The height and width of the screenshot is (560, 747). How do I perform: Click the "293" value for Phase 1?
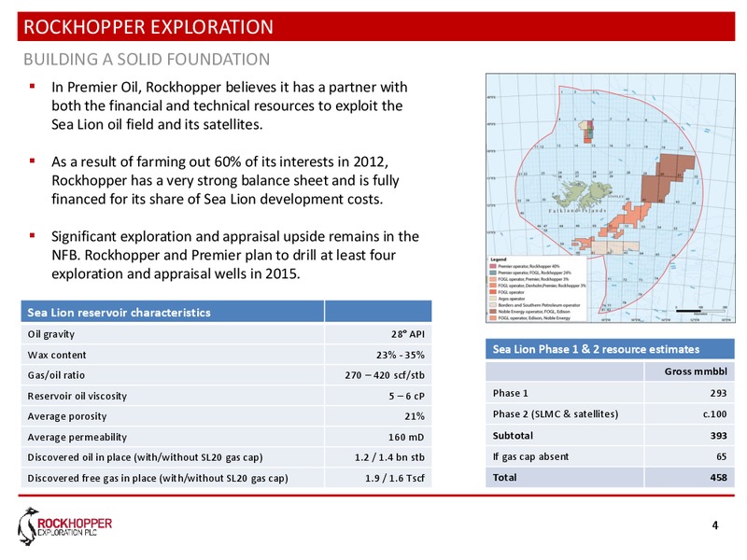point(718,393)
